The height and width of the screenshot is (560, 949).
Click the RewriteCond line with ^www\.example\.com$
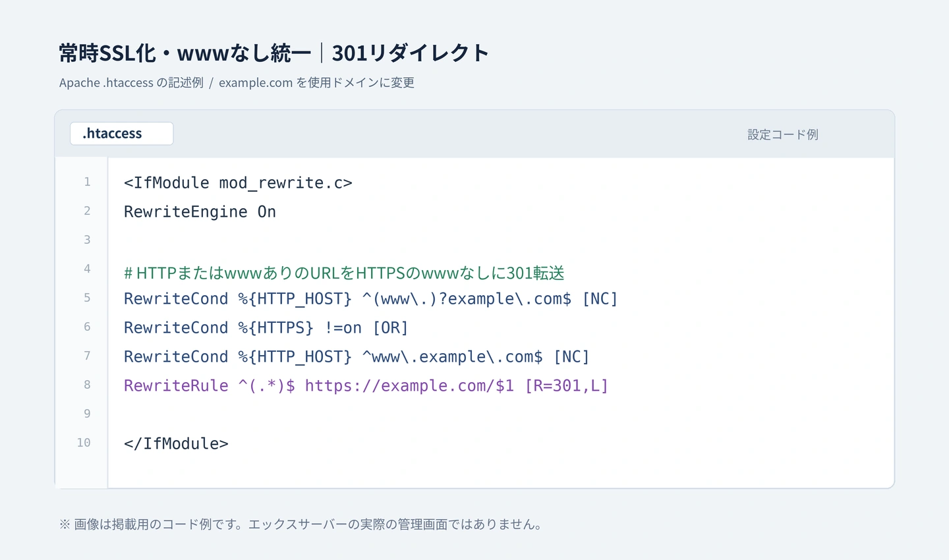point(357,356)
